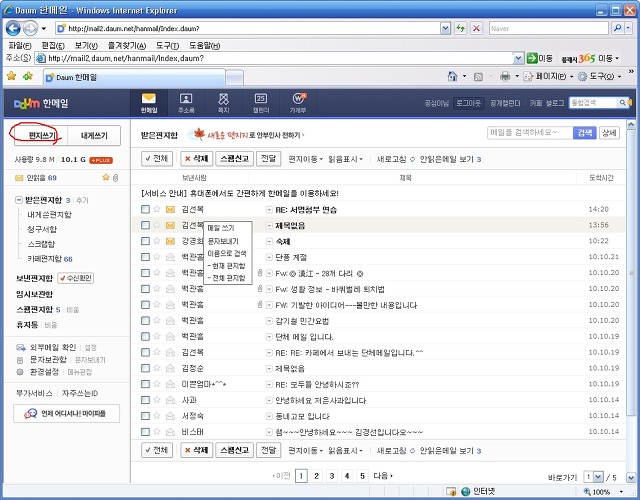Choose 문자보내기 in the sender popup menu
The width and height of the screenshot is (640, 500).
point(223,242)
